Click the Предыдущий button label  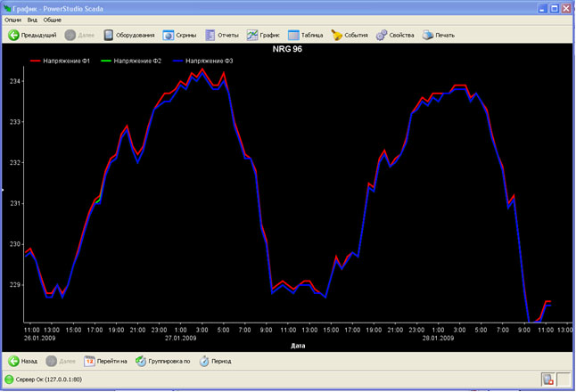pyautogui.click(x=39, y=36)
